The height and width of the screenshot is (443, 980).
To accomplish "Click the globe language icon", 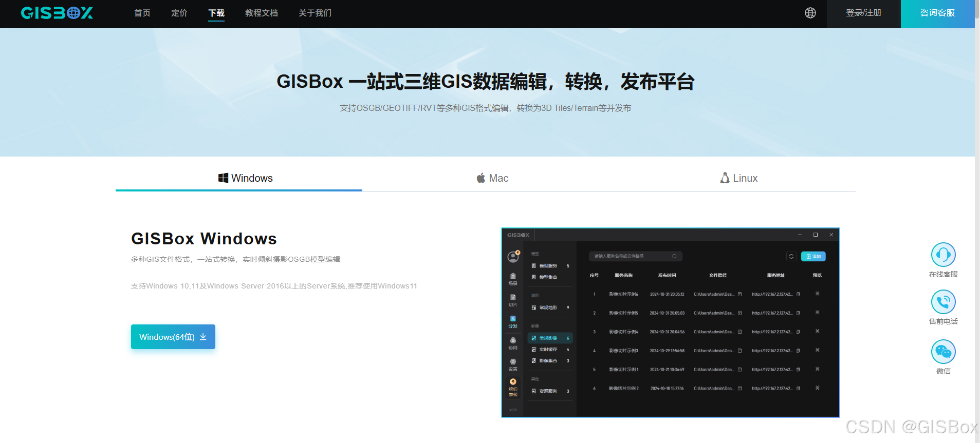I will pyautogui.click(x=810, y=13).
